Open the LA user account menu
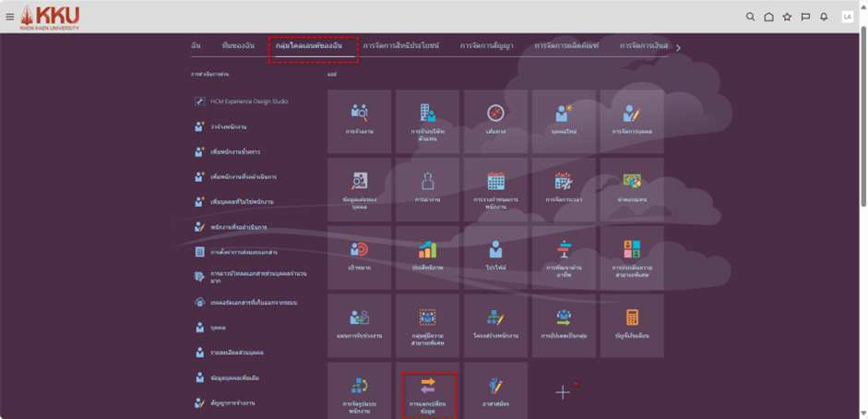This screenshot has width=868, height=419. [x=847, y=17]
